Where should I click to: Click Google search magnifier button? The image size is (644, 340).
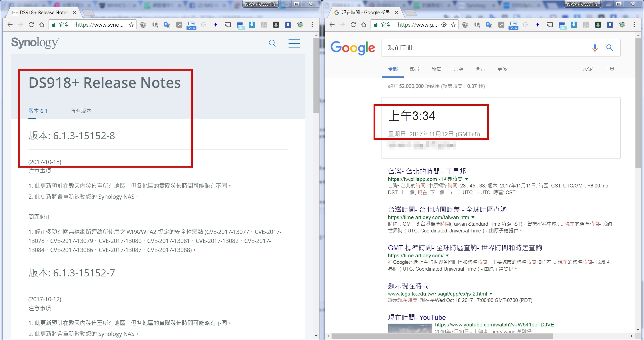click(610, 47)
